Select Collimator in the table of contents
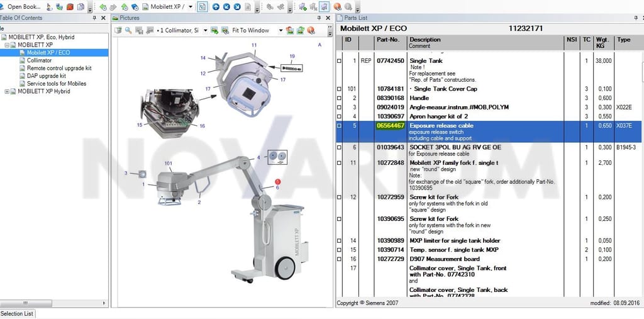644x319 pixels. (39, 60)
